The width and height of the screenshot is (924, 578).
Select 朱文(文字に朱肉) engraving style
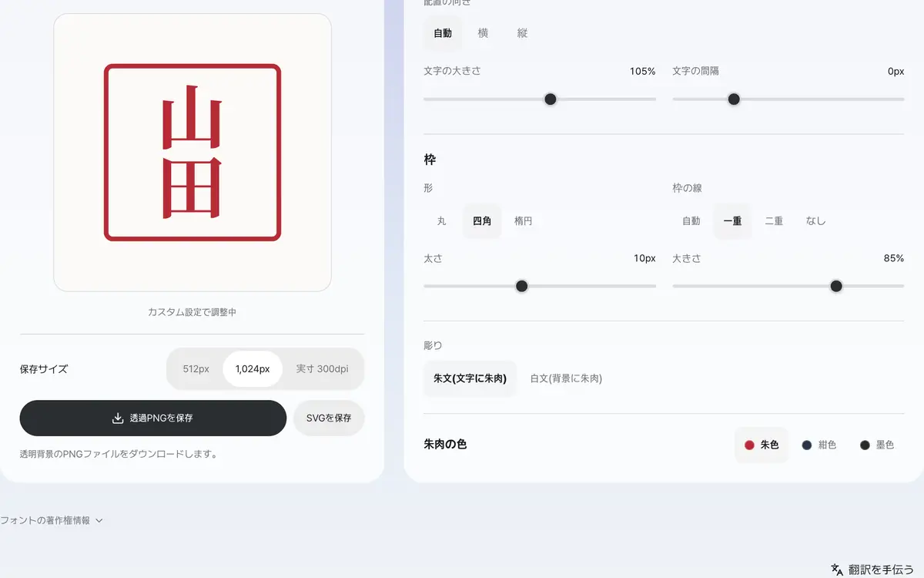(470, 378)
